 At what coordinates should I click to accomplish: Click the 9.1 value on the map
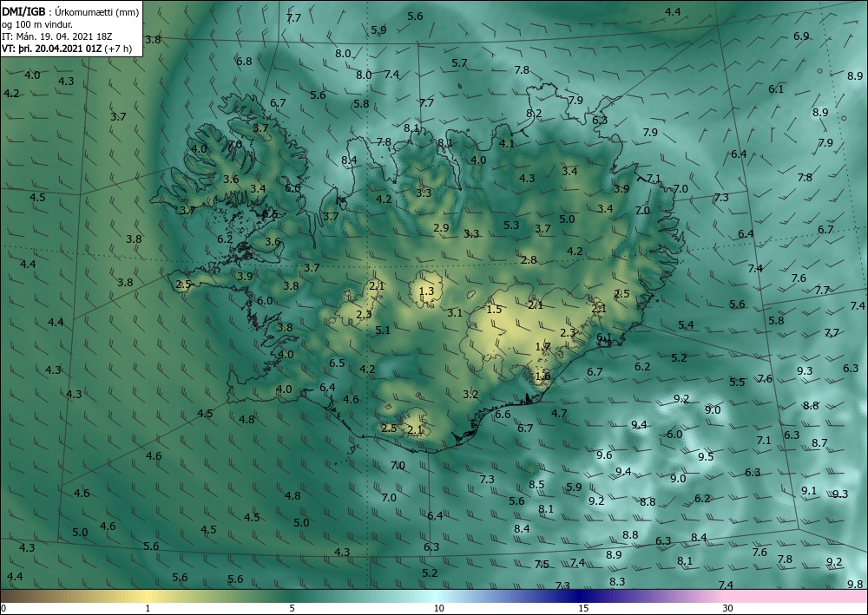click(x=809, y=491)
